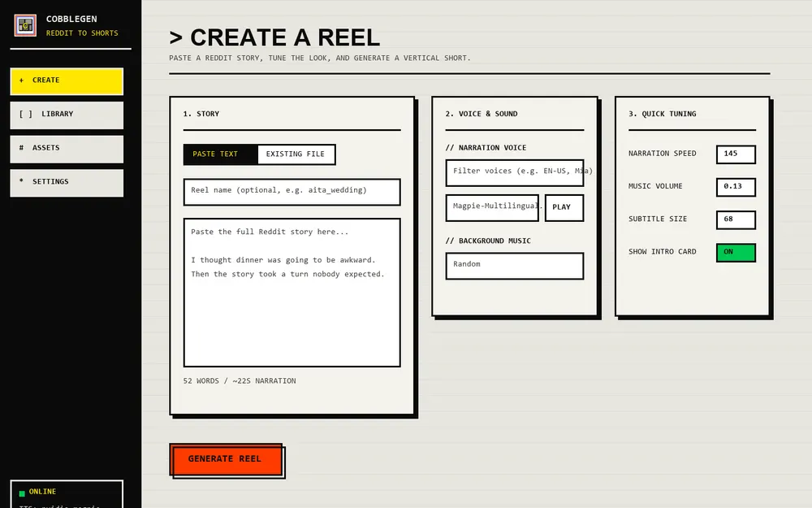Edit the Music Volume value 0.13

click(736, 187)
